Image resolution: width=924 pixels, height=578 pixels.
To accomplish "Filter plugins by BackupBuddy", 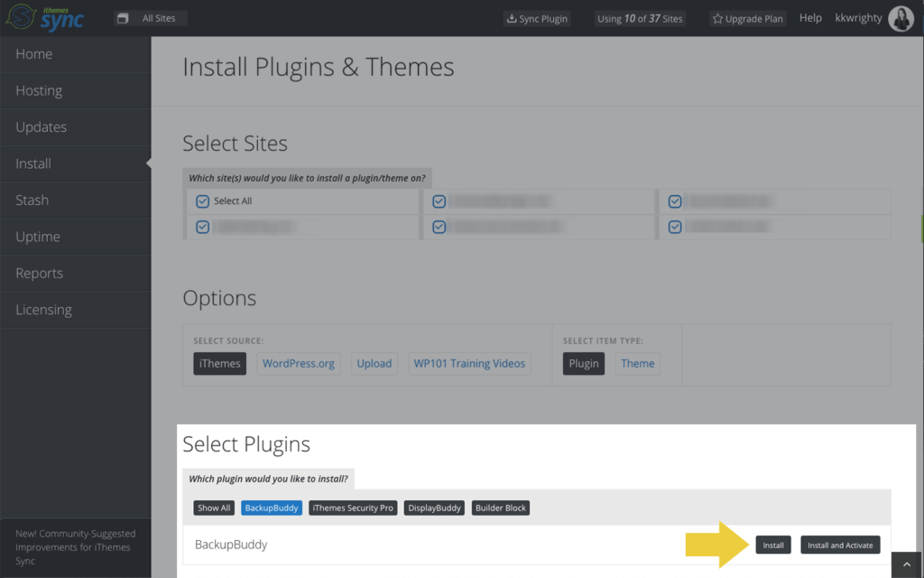I will (272, 508).
